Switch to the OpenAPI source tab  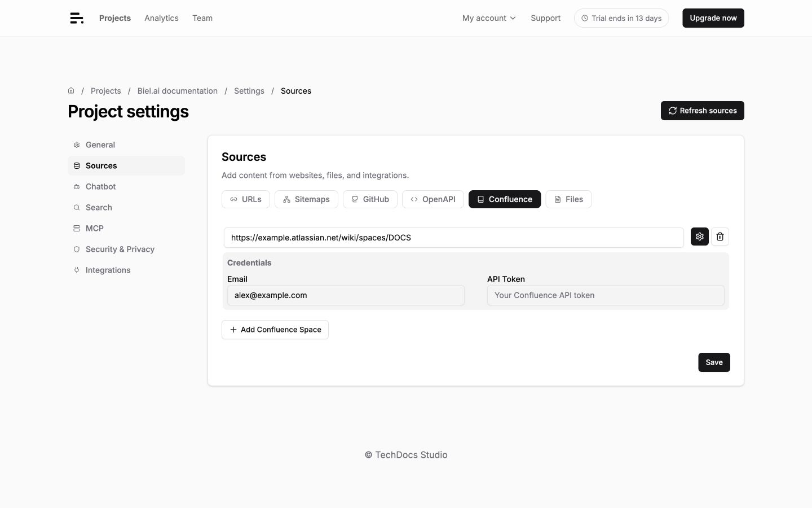click(x=433, y=199)
